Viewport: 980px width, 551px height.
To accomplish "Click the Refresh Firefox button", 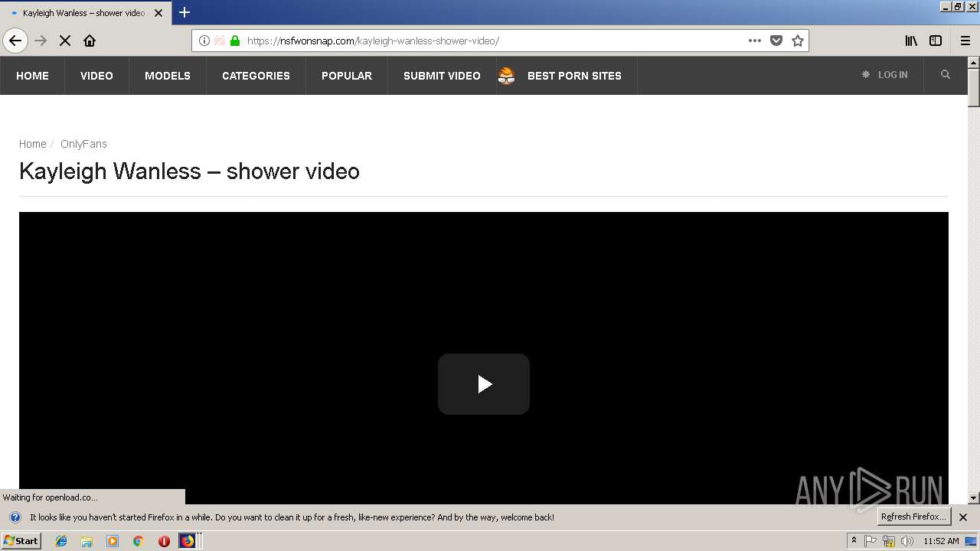I will point(913,517).
